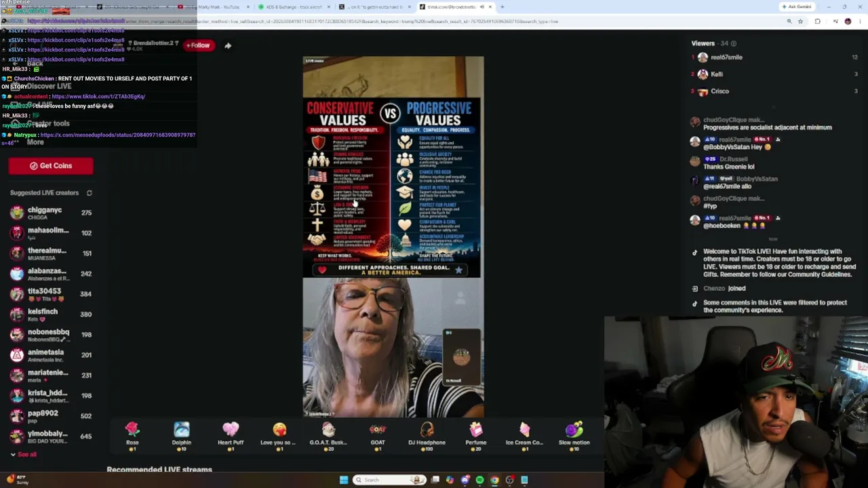Open mahasolim's suggested LIVE
Screen dimensions: 868x488
point(51,233)
